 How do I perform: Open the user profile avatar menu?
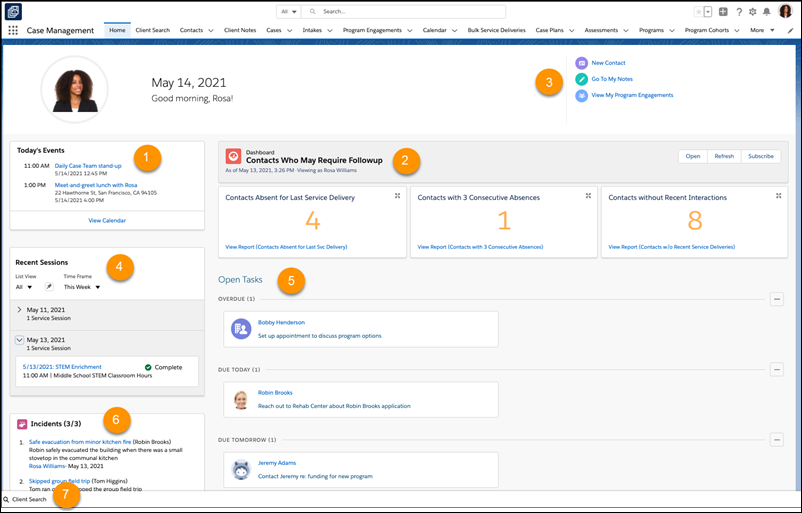tap(785, 11)
